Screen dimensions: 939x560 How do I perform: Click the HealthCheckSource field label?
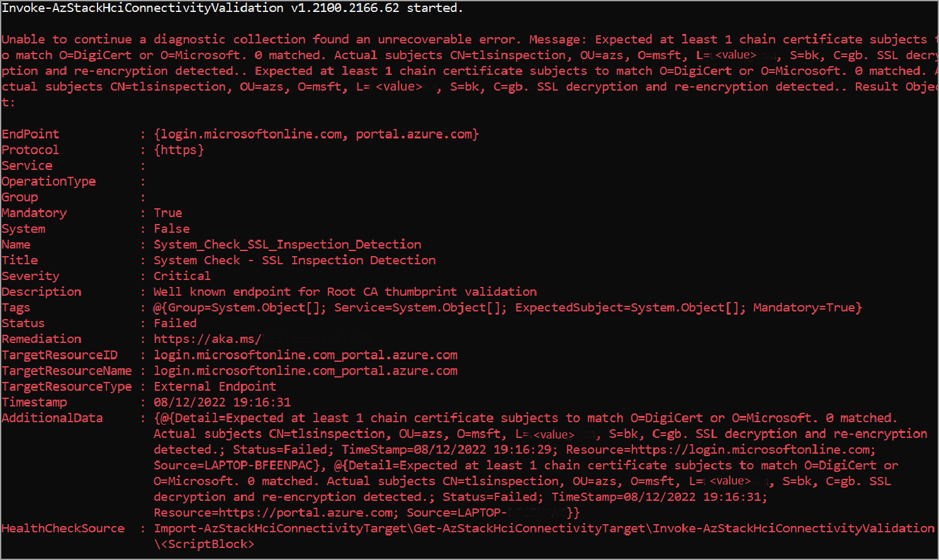63,529
